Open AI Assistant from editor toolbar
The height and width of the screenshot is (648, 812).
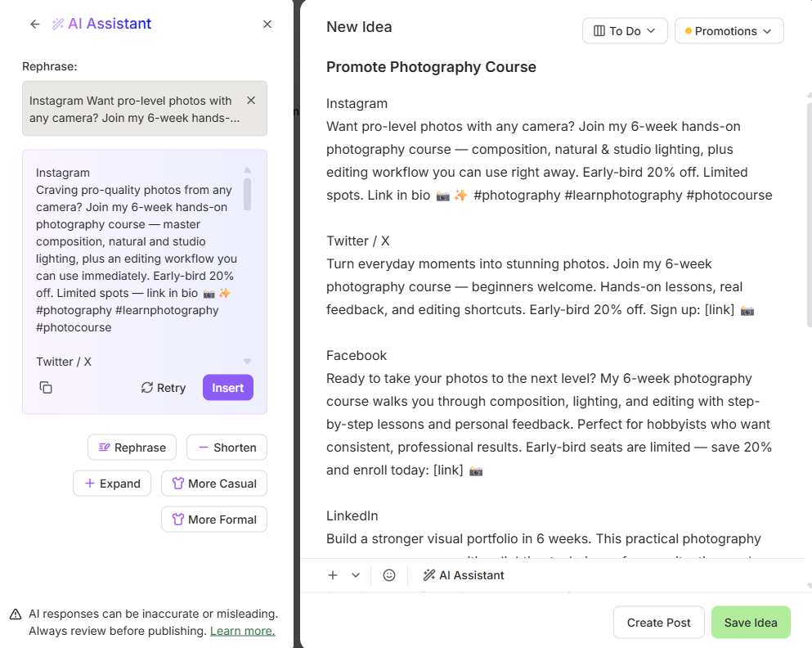[464, 575]
